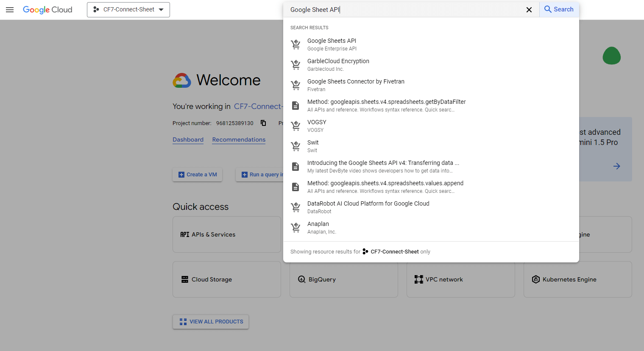Click document icon beside Introducing Google Sheets API

point(296,166)
